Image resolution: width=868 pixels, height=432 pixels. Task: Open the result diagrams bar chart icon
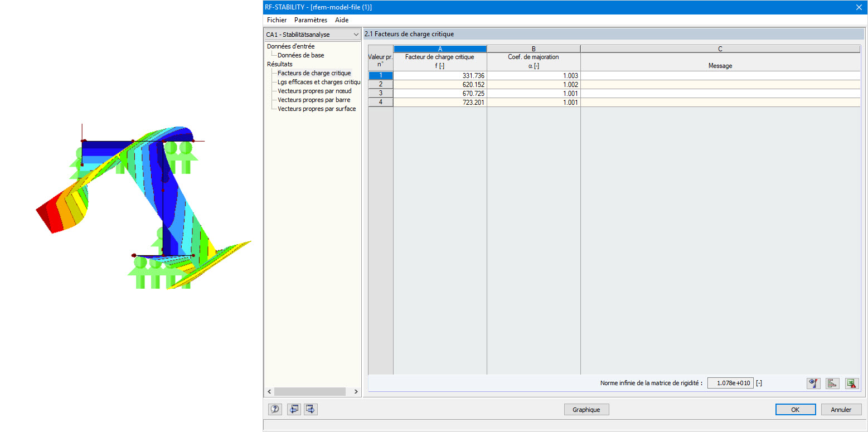[x=832, y=383]
